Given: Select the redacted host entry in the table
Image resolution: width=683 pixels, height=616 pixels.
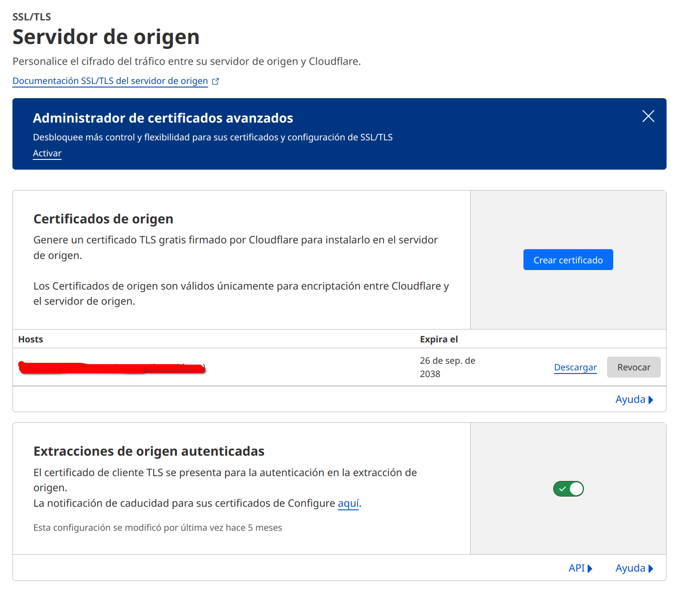Looking at the screenshot, I should pyautogui.click(x=112, y=367).
